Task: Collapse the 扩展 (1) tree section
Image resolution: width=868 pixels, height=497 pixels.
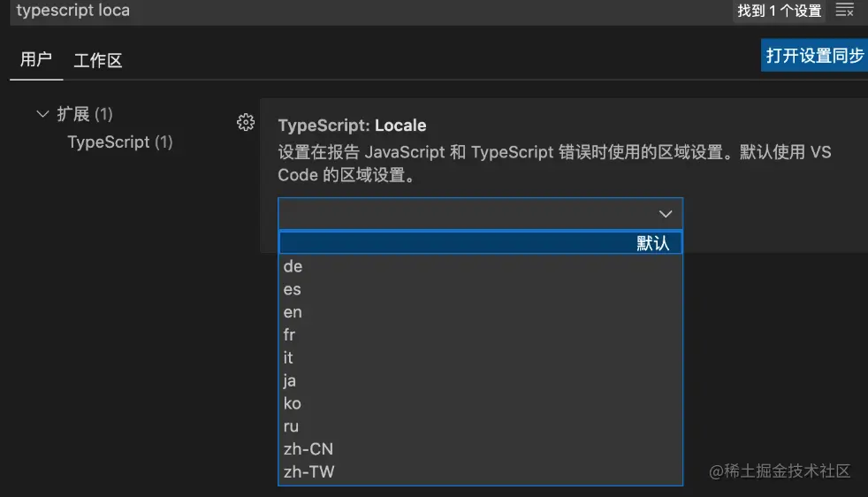Action: pyautogui.click(x=42, y=114)
